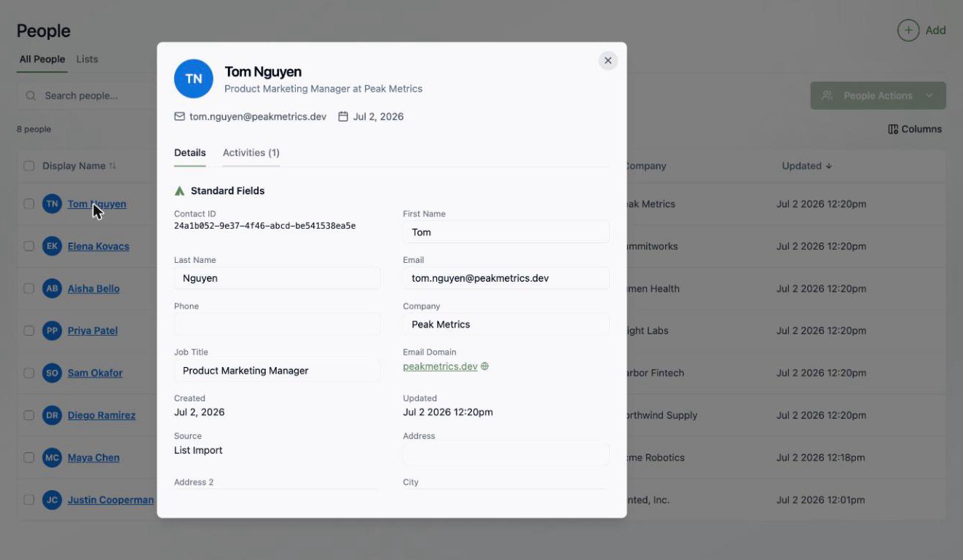
Task: Click the MC avatar for Maya Chen
Action: click(52, 457)
